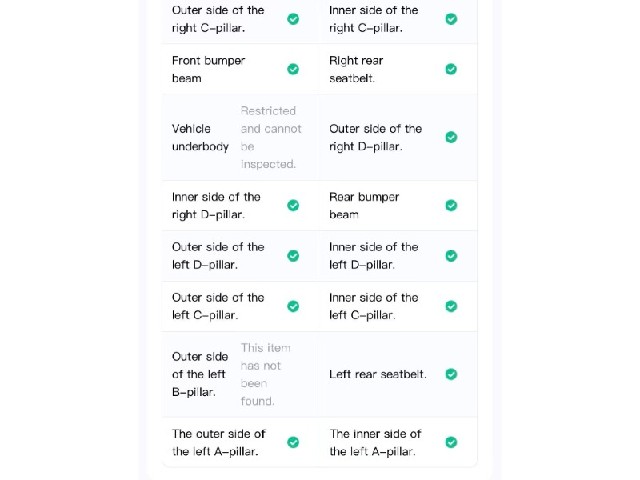Click check icon for Outer side right D-pillar
Image resolution: width=640 pixels, height=480 pixels.
coord(451,137)
